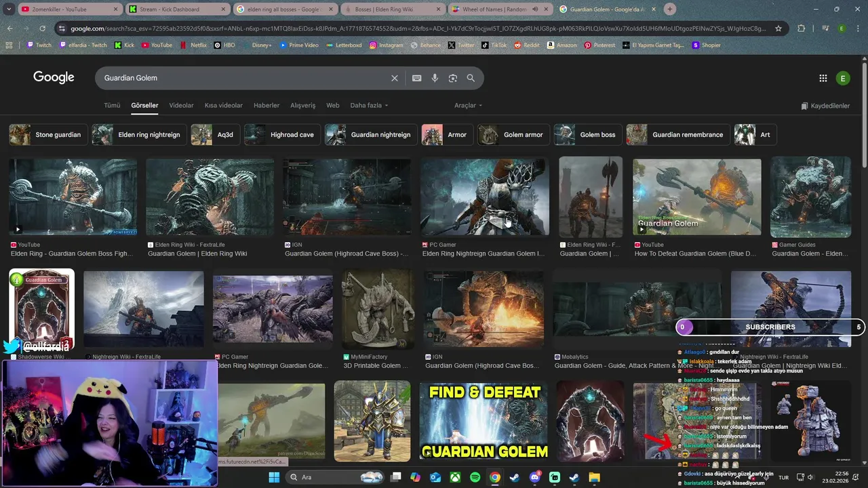Bookmark this page with the star icon
The width and height of the screenshot is (868, 488).
click(778, 28)
